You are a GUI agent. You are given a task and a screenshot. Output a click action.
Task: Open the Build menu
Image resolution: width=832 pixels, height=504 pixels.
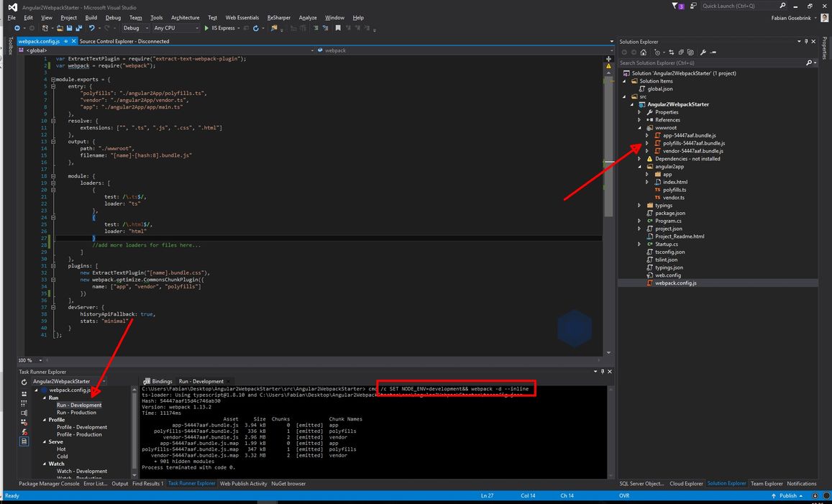91,17
